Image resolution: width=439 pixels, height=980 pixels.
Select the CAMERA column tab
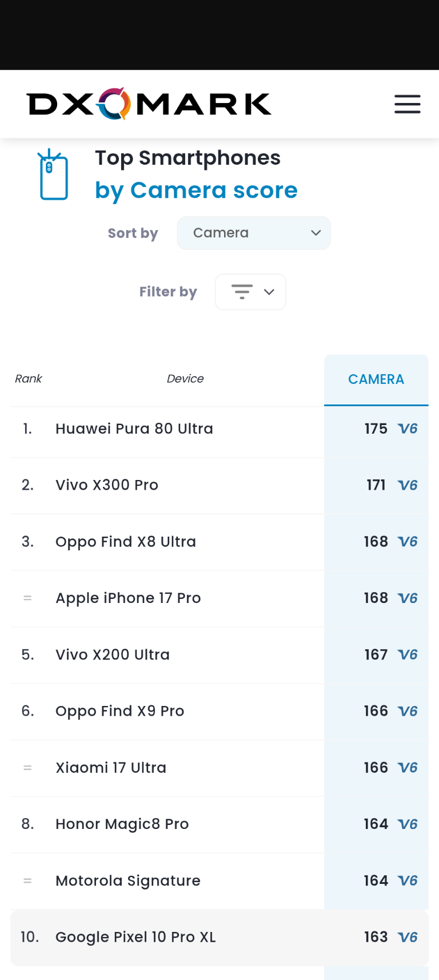pyautogui.click(x=376, y=379)
